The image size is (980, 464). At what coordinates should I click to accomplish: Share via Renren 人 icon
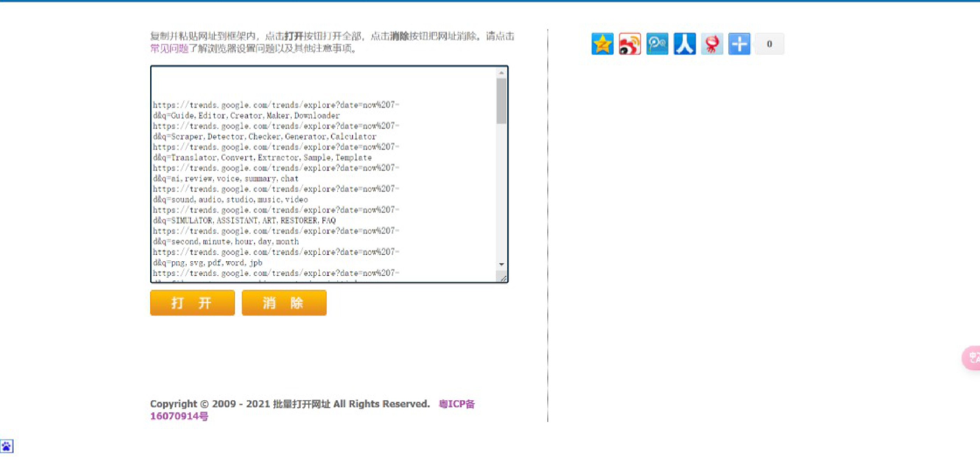684,44
